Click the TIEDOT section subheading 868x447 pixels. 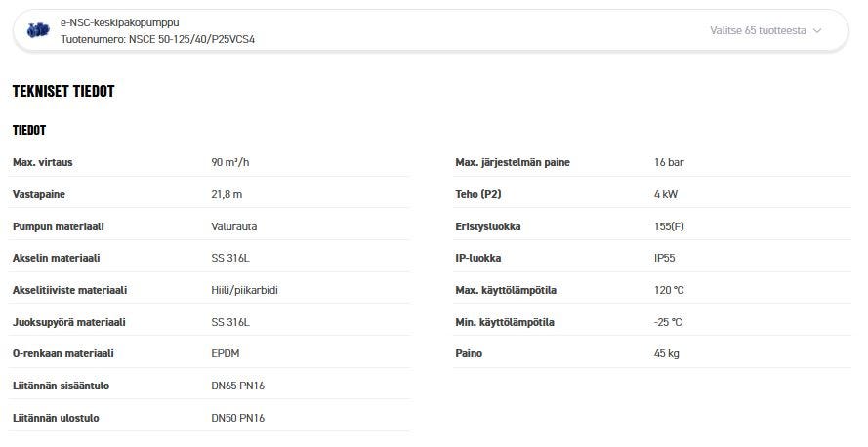click(x=29, y=130)
